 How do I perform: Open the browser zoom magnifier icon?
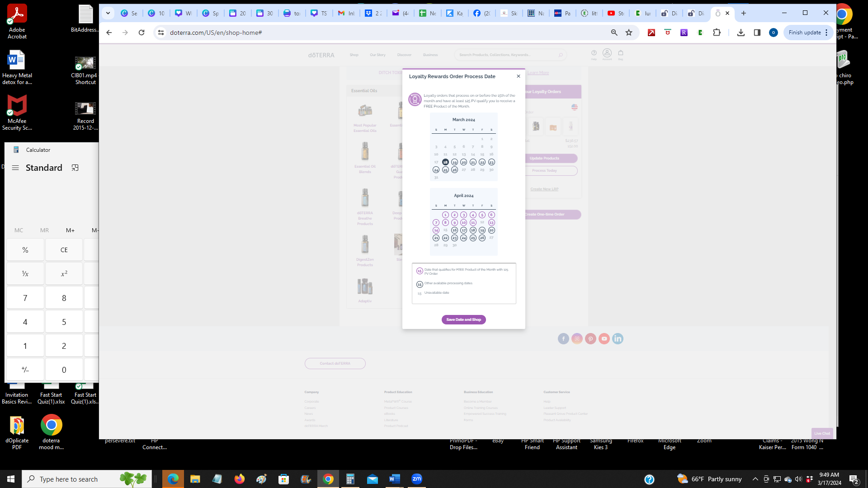(614, 33)
